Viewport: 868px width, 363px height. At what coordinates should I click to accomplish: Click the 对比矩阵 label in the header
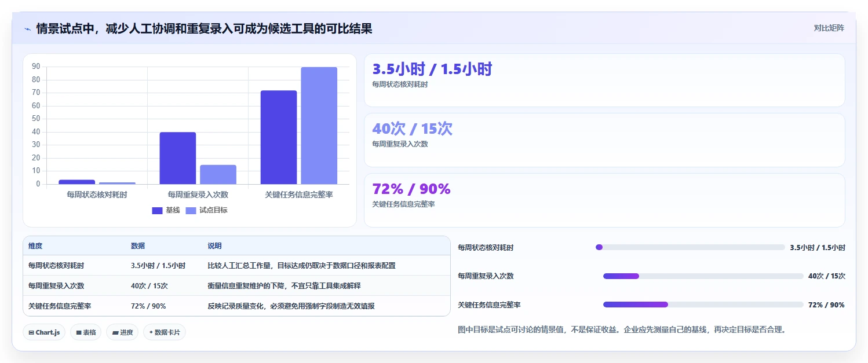click(x=829, y=28)
